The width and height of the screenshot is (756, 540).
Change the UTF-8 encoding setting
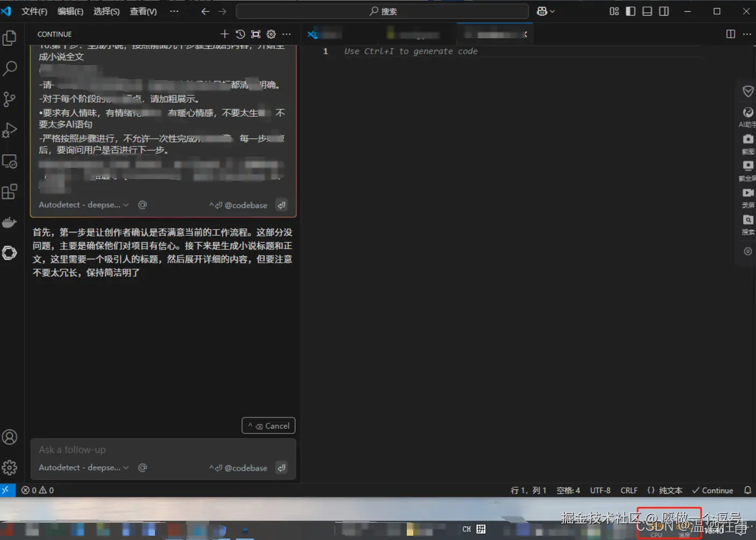click(x=600, y=490)
